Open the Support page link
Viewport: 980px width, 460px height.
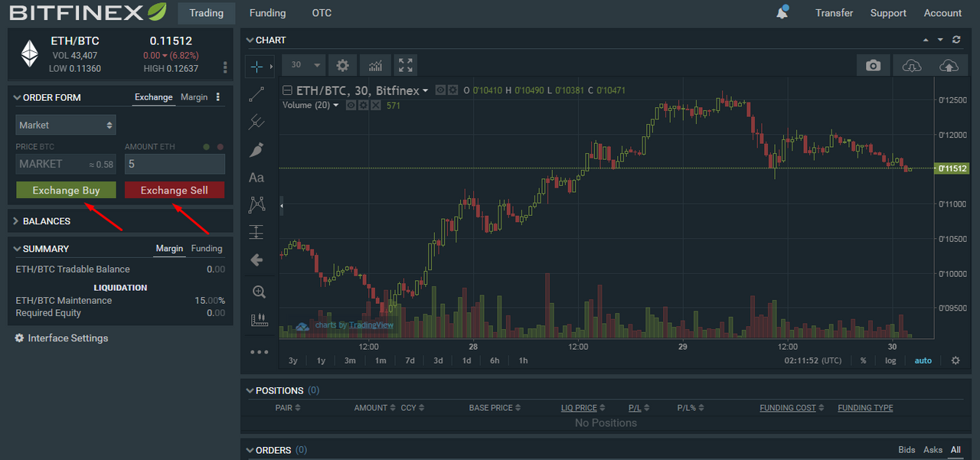point(887,12)
